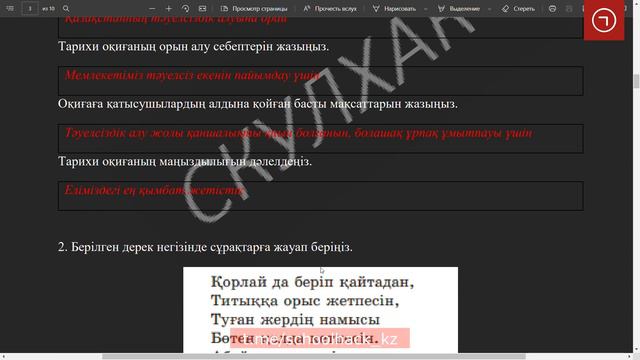Image resolution: width=640 pixels, height=360 pixels.
Task: Click the poem line 'Қорлай да беріп қайтадан,'
Action: pyautogui.click(x=313, y=282)
